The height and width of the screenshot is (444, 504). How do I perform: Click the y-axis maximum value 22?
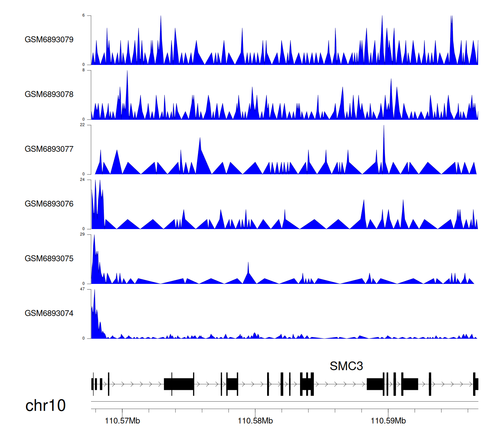click(x=82, y=125)
